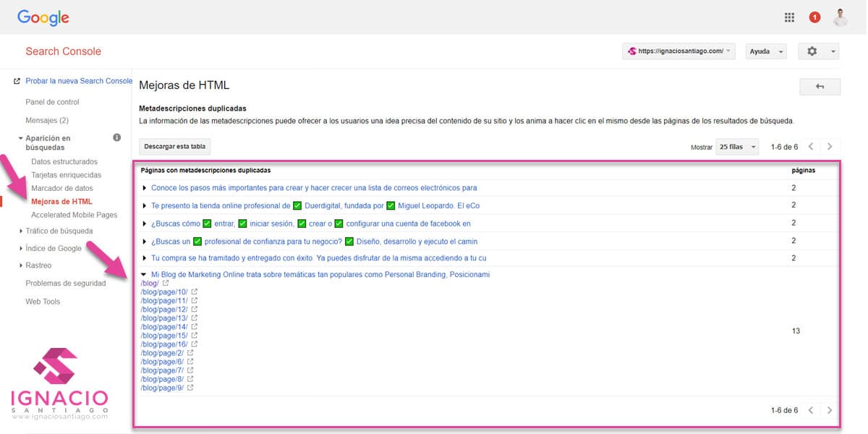The height and width of the screenshot is (434, 868).
Task: Click Probar la nueva Search Console link
Action: (x=79, y=81)
